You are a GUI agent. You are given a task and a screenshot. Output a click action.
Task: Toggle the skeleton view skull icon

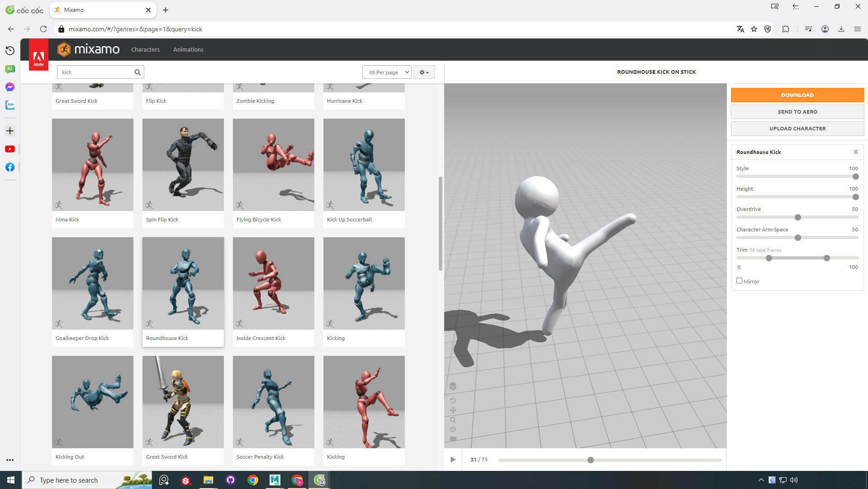[x=453, y=386]
